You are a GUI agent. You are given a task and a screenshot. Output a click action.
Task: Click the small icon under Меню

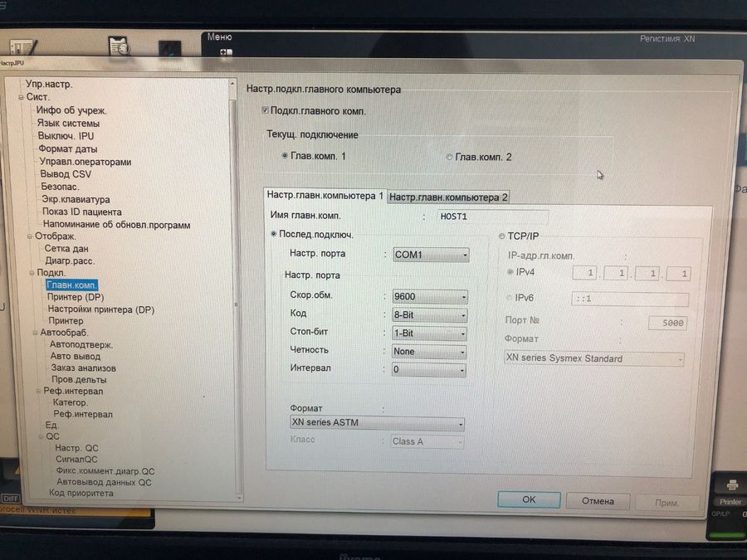[x=225, y=52]
